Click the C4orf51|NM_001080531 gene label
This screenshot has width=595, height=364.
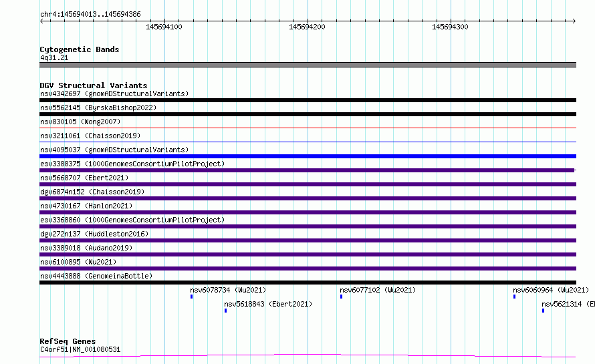point(80,349)
